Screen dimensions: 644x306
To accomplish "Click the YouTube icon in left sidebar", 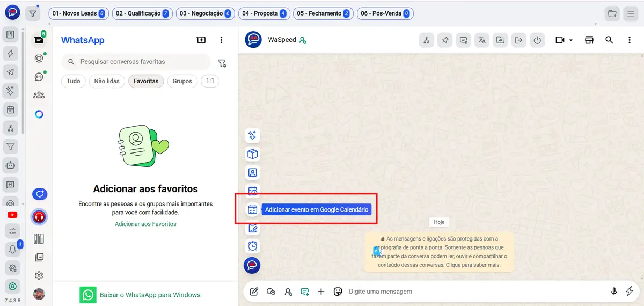I will click(12, 215).
